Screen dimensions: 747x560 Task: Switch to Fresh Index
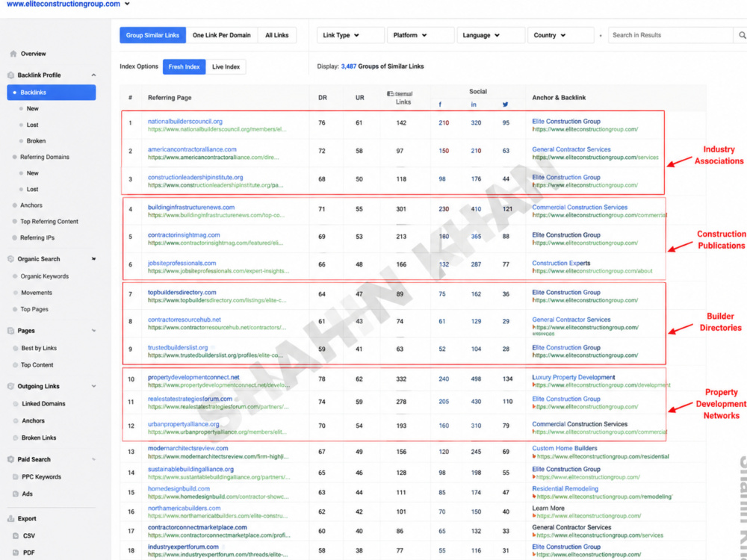184,66
